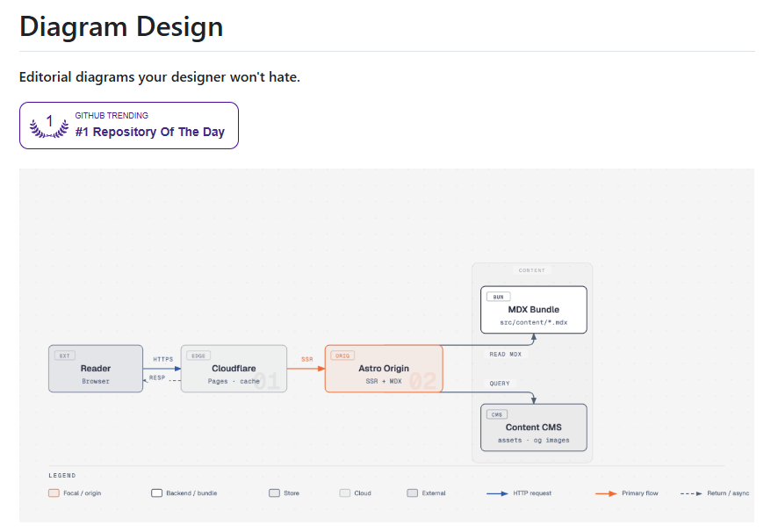Click the EXT tag on Reader node

click(x=64, y=356)
